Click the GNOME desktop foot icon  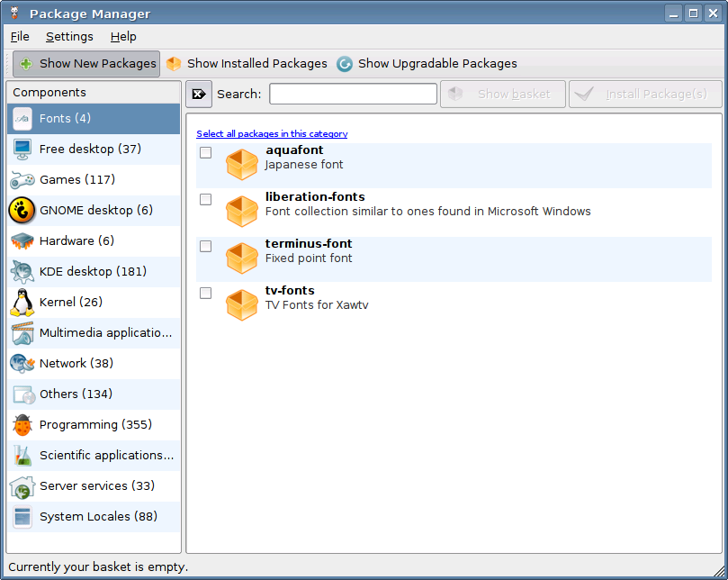pyautogui.click(x=22, y=211)
